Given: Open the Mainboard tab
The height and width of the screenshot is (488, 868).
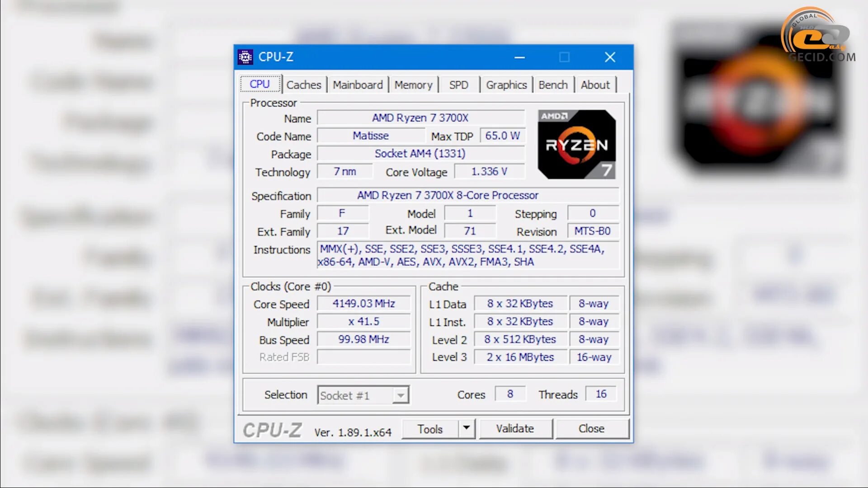Looking at the screenshot, I should coord(358,85).
